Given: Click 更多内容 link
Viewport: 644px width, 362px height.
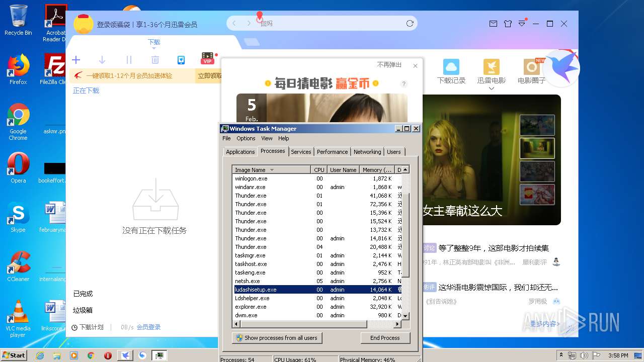Looking at the screenshot, I should click(x=545, y=324).
